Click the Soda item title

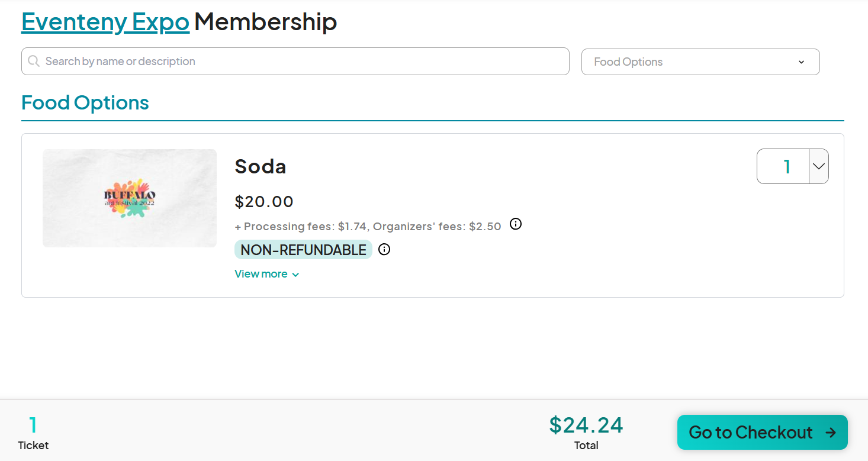coord(261,166)
